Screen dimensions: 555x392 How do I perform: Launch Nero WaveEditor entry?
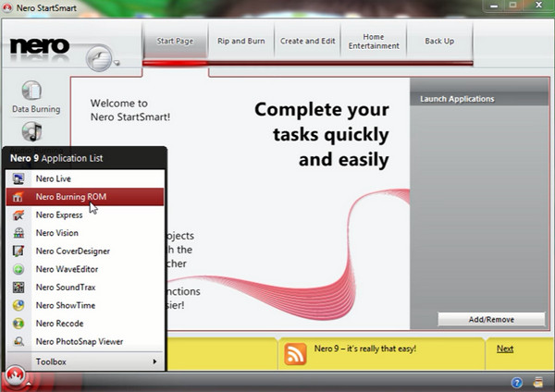85,269
